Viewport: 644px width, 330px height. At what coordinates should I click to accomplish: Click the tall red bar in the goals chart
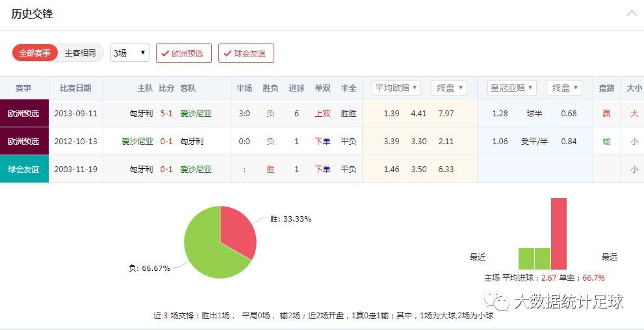point(559,234)
